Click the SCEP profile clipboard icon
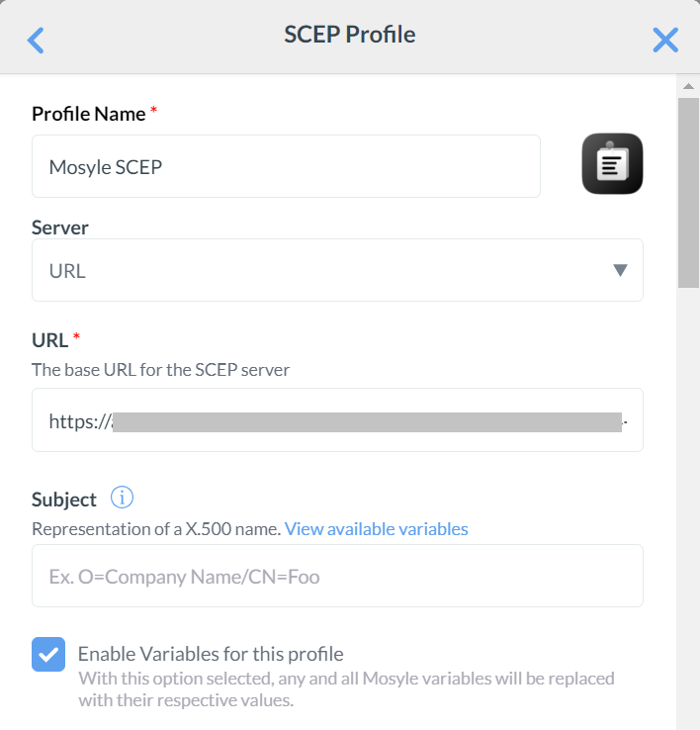 click(x=612, y=163)
